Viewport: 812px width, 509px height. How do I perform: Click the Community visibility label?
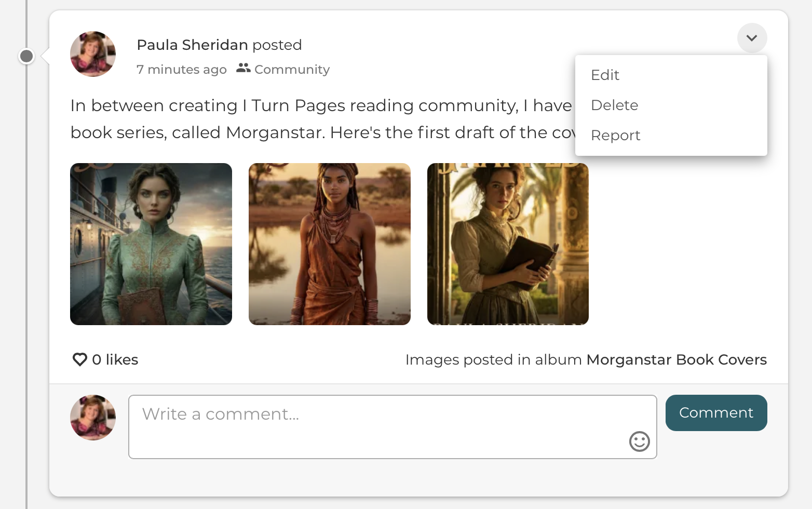point(292,70)
